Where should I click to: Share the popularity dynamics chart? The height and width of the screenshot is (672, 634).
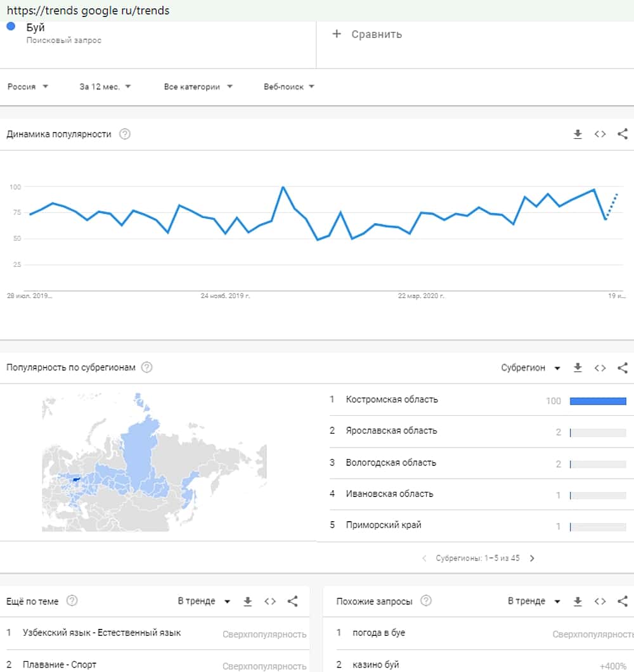click(623, 134)
